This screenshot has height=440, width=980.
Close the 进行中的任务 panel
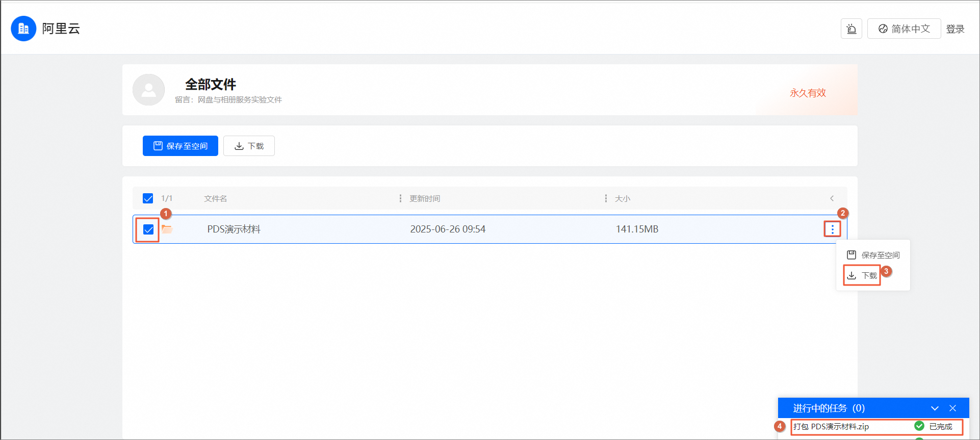click(x=952, y=408)
